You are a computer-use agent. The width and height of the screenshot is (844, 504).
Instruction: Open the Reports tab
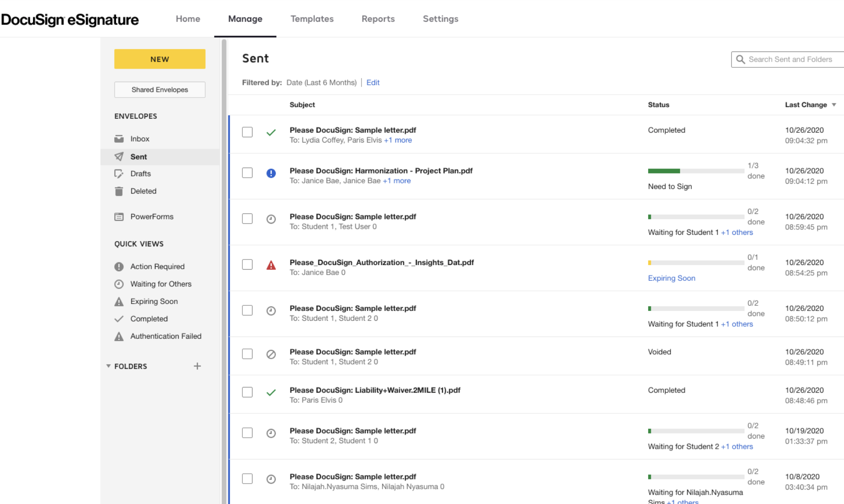coord(378,19)
